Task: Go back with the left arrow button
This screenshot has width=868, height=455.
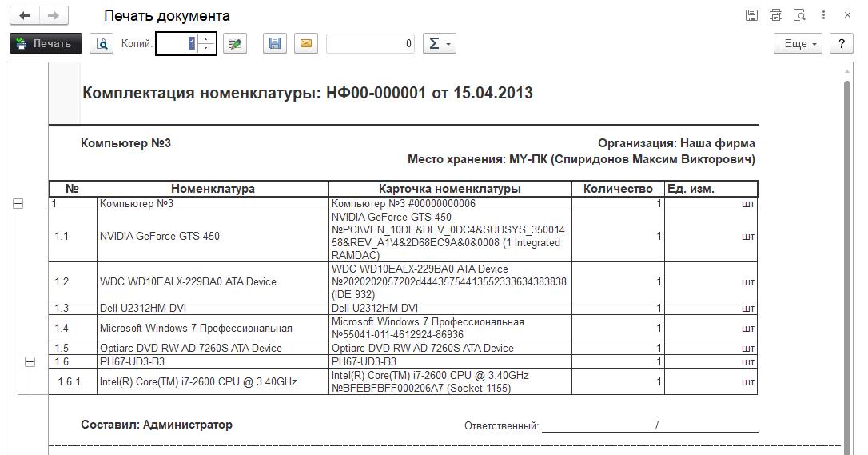Action: pos(25,15)
